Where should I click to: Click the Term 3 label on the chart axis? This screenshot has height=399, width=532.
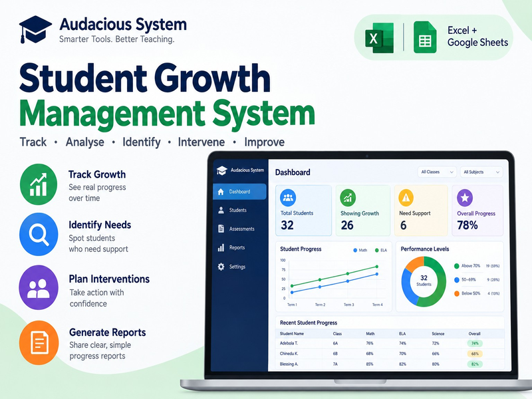click(x=348, y=305)
